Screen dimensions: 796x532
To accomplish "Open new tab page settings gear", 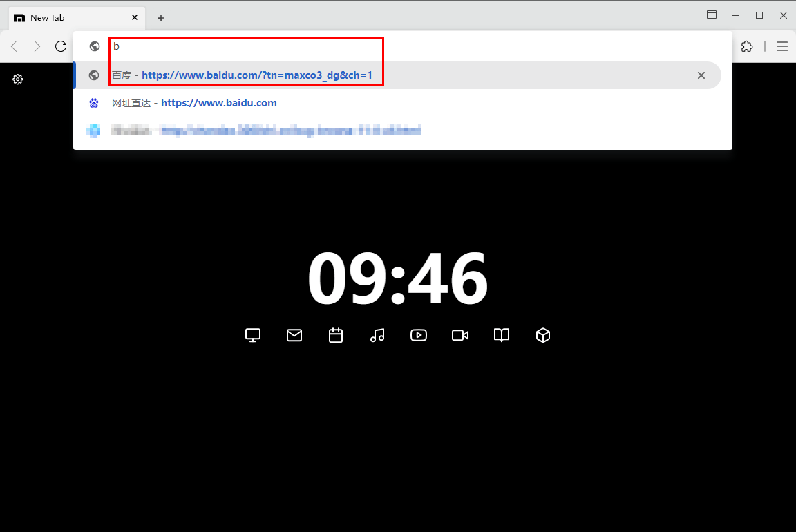I will tap(18, 79).
